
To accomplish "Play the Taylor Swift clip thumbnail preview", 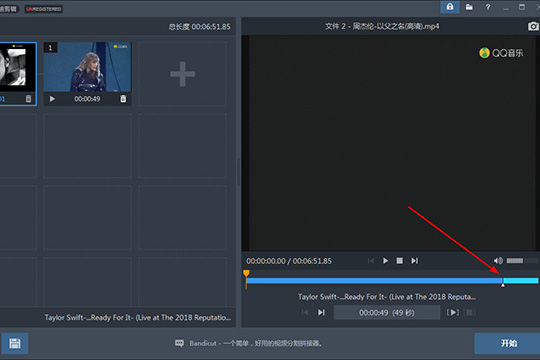I will pos(52,99).
